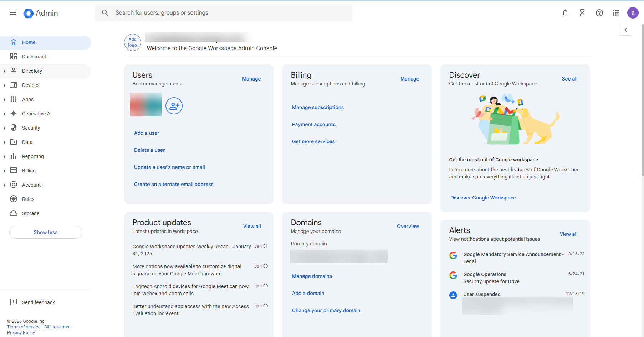Select Dashboard in the sidebar
This screenshot has height=337, width=644.
(34, 57)
